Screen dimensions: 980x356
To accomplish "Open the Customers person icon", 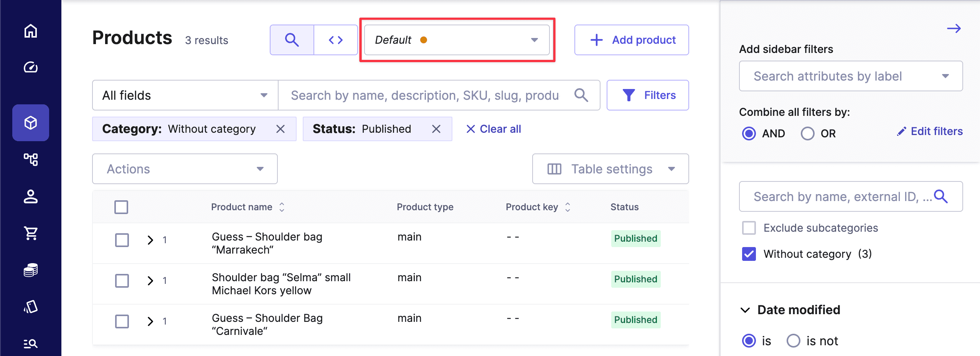I will pyautogui.click(x=31, y=196).
